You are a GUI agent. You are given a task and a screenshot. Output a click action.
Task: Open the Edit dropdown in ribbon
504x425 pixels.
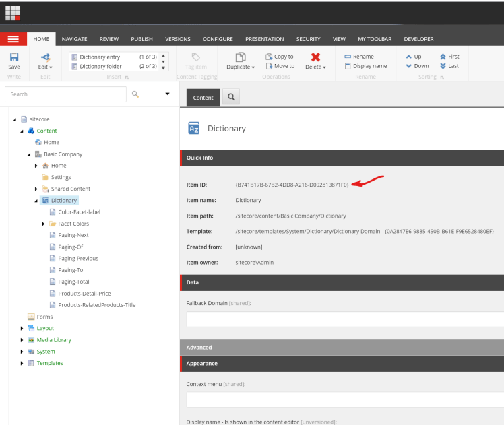[45, 67]
